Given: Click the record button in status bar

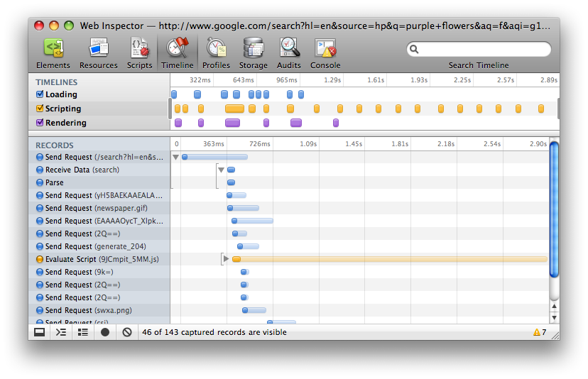Looking at the screenshot, I should pyautogui.click(x=105, y=332).
